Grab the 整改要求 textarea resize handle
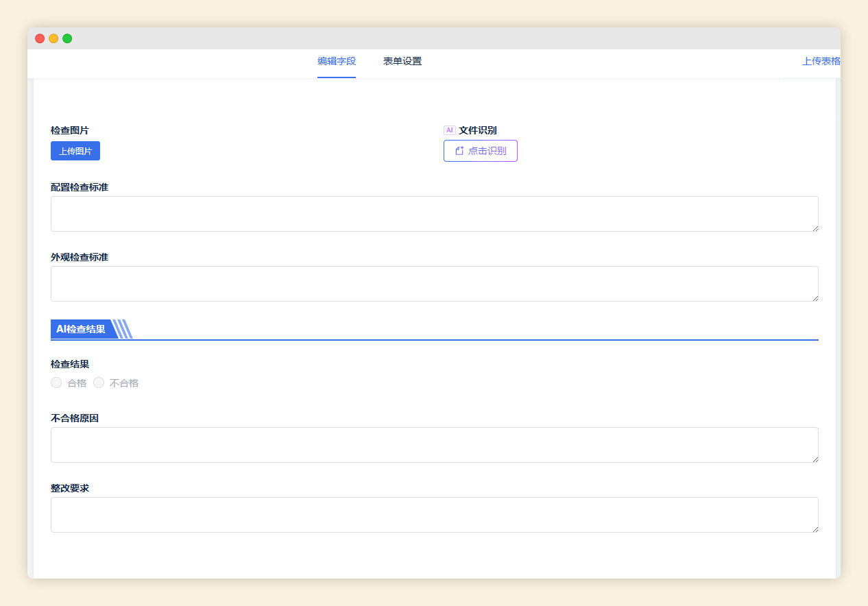Viewport: 868px width, 606px height. click(815, 529)
